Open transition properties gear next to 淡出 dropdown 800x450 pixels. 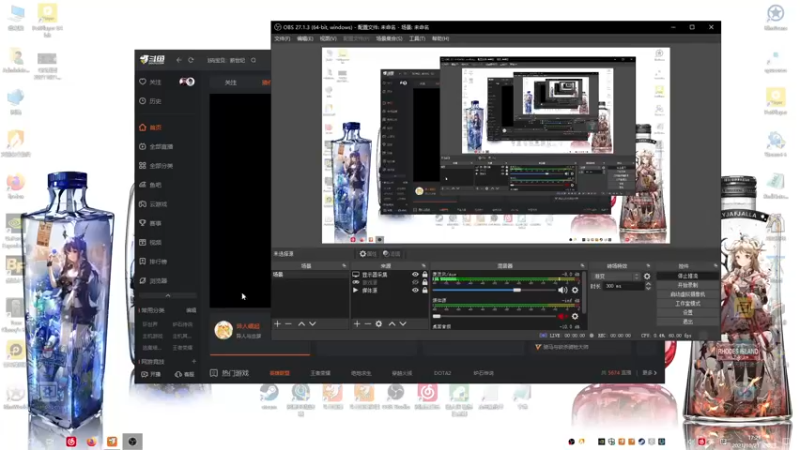click(647, 276)
